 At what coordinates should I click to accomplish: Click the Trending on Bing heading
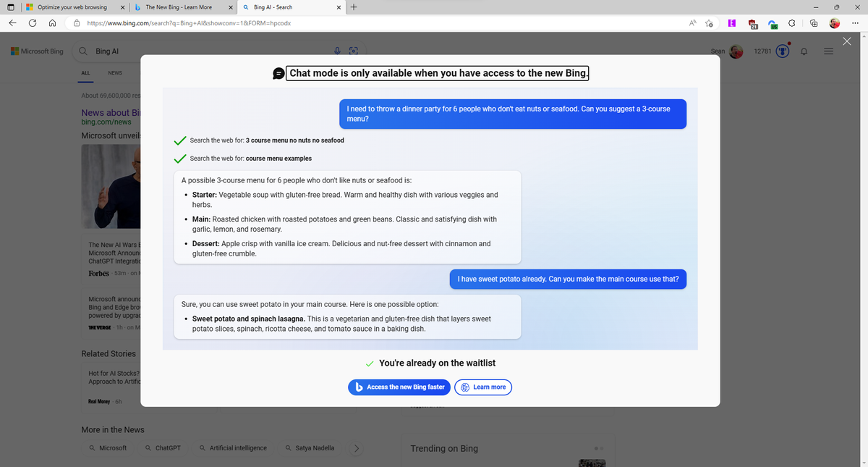[x=444, y=448]
